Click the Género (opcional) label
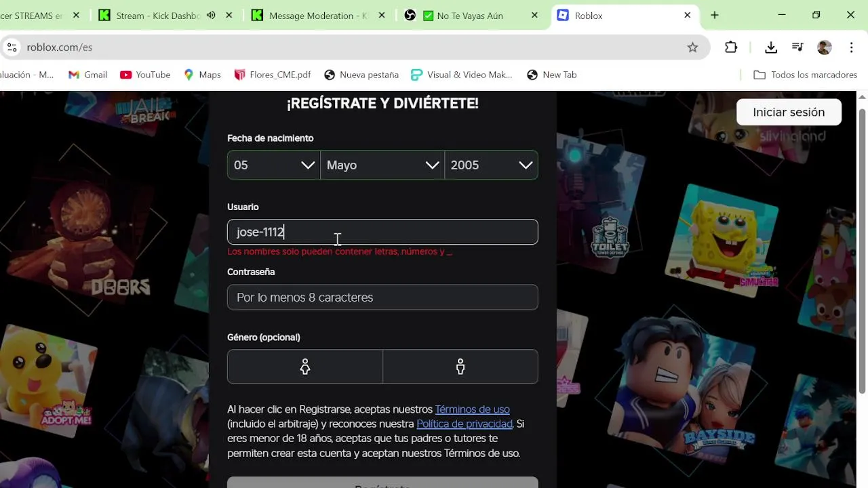The width and height of the screenshot is (868, 488). (264, 338)
